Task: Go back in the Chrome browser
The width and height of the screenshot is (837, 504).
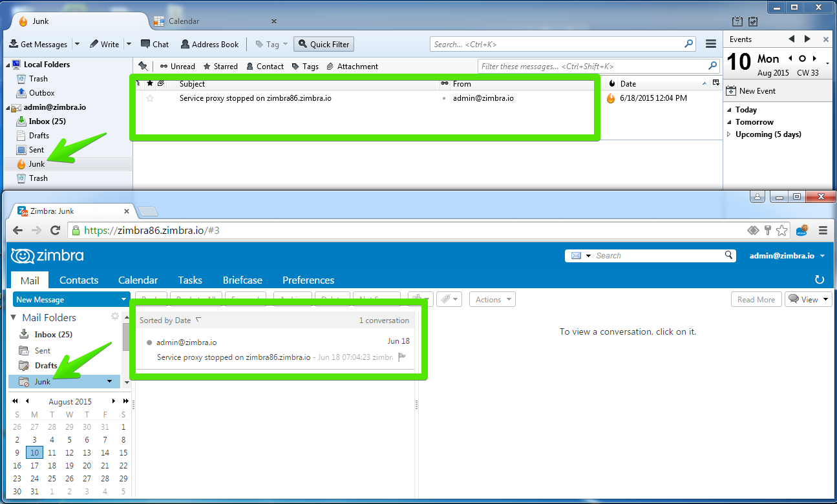Action: (17, 230)
